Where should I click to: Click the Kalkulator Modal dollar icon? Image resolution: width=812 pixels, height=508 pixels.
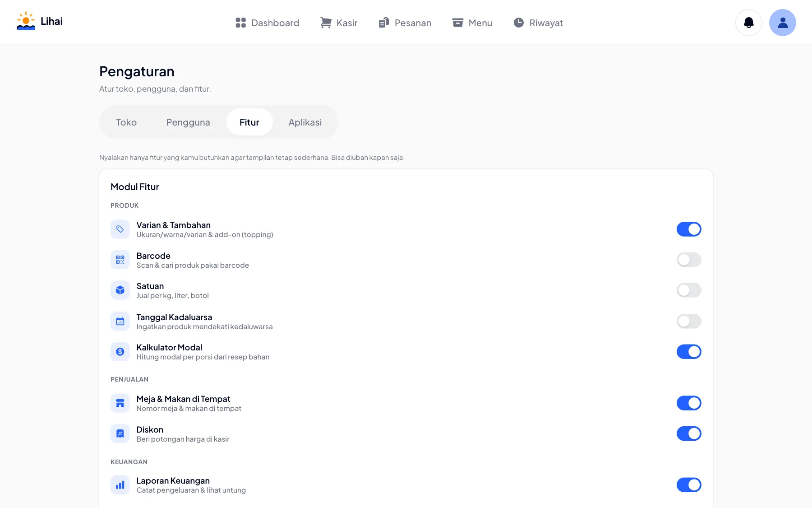(x=120, y=351)
